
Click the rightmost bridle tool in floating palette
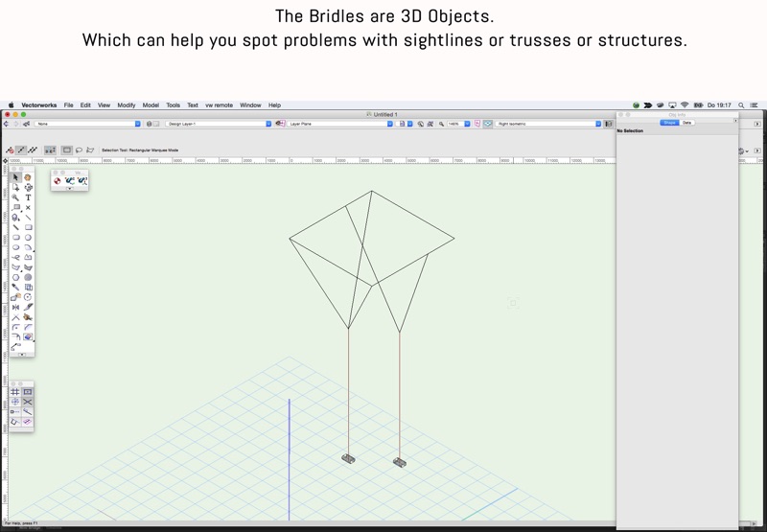(81, 181)
